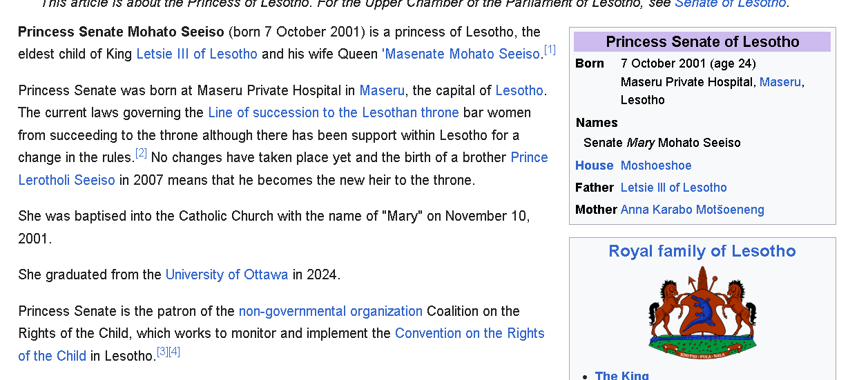Viewport: 868px width, 380px height.
Task: Click the Maseru link in the infobox
Action: [x=780, y=82]
